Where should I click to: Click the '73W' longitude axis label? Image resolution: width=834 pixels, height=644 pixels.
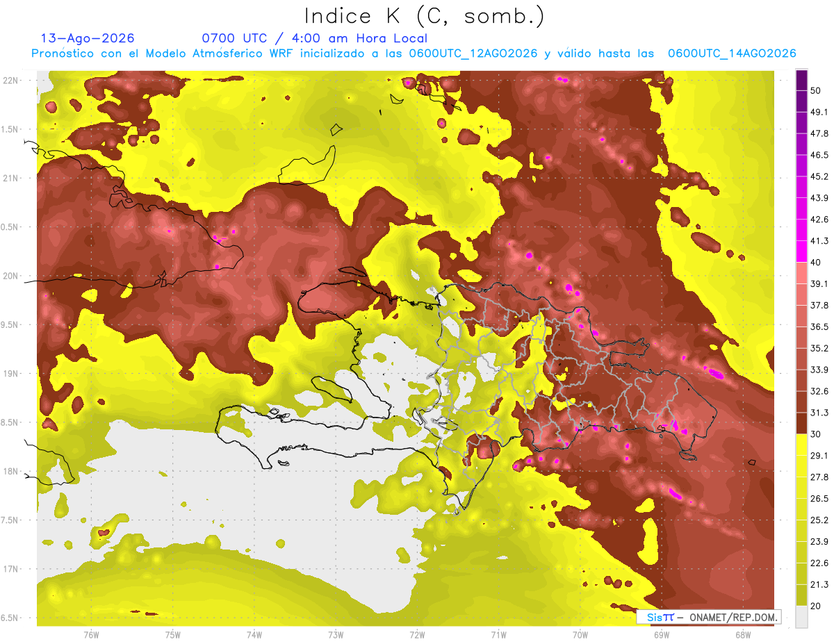pos(335,635)
